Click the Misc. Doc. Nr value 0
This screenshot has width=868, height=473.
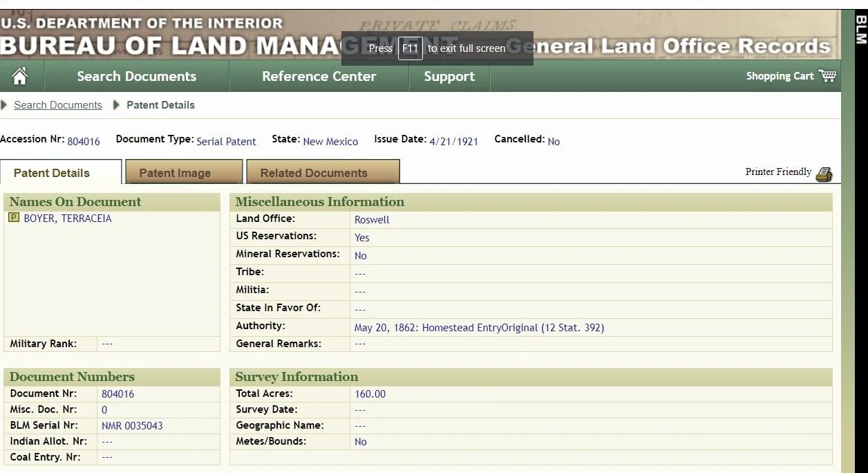(x=104, y=410)
